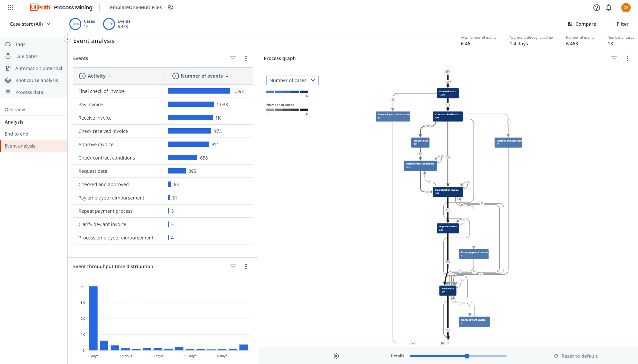Select the Tags icon in the sidebar
The width and height of the screenshot is (638, 364).
pyautogui.click(x=8, y=44)
